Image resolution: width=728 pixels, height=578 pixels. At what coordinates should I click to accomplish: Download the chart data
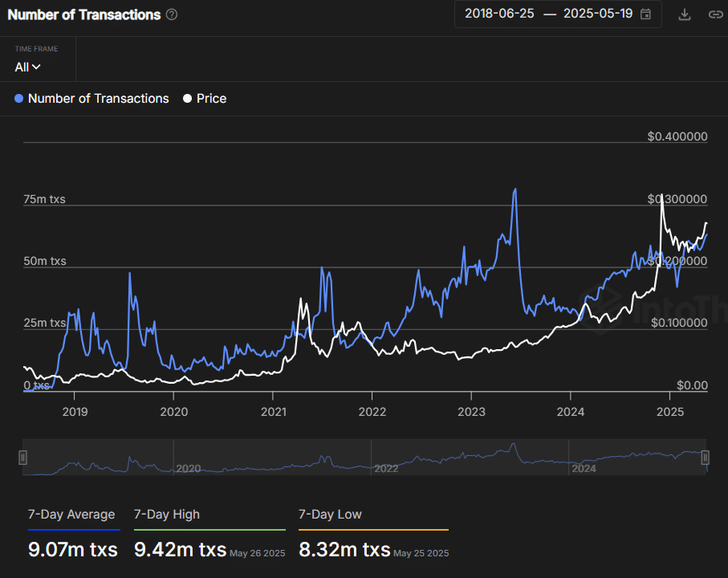[685, 14]
